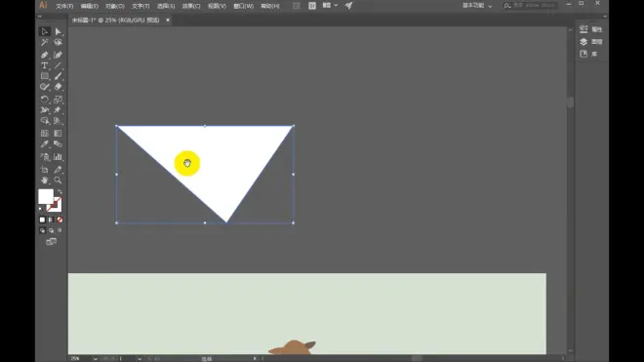The image size is (644, 362).
Task: Select the Type tool
Action: pos(44,65)
